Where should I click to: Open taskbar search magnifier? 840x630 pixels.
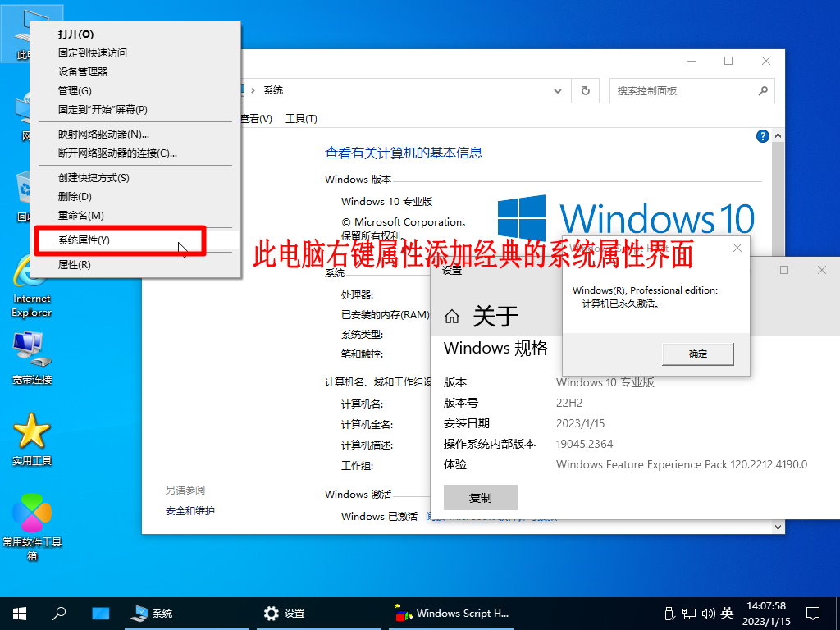(x=59, y=614)
